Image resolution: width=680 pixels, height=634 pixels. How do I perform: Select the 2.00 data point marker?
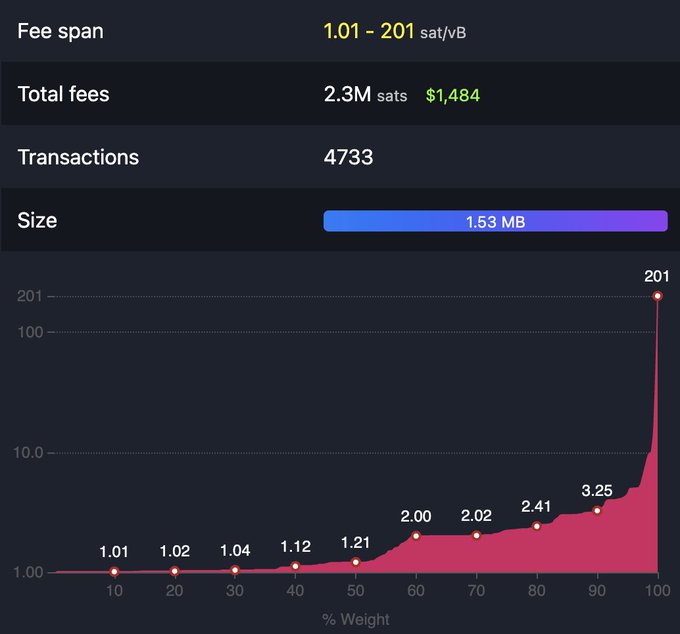click(x=416, y=536)
